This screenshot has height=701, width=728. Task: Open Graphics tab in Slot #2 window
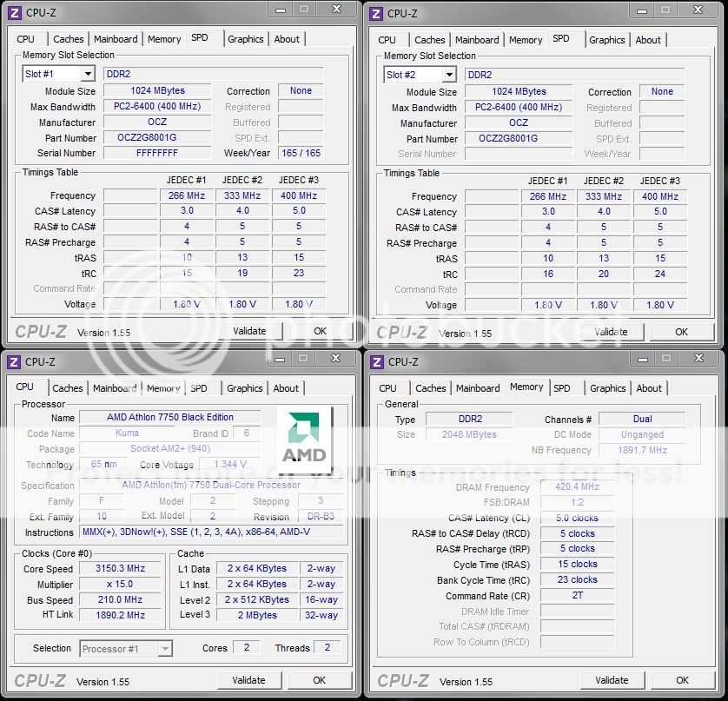(x=607, y=40)
